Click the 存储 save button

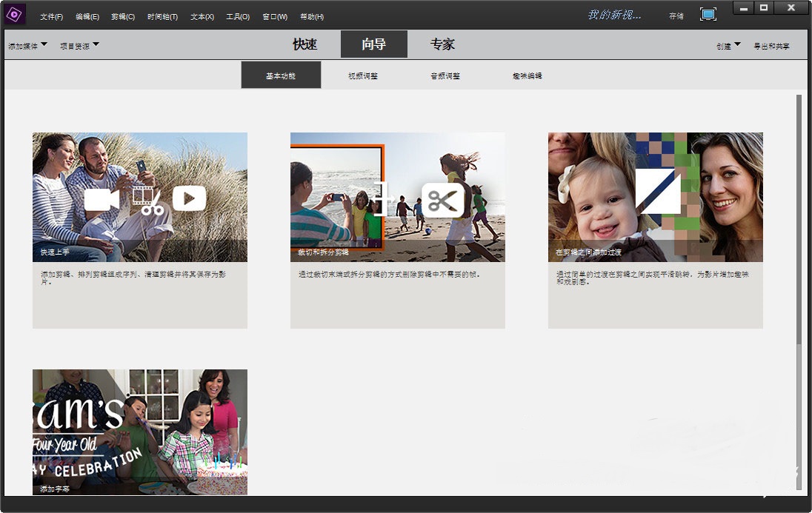(x=676, y=16)
